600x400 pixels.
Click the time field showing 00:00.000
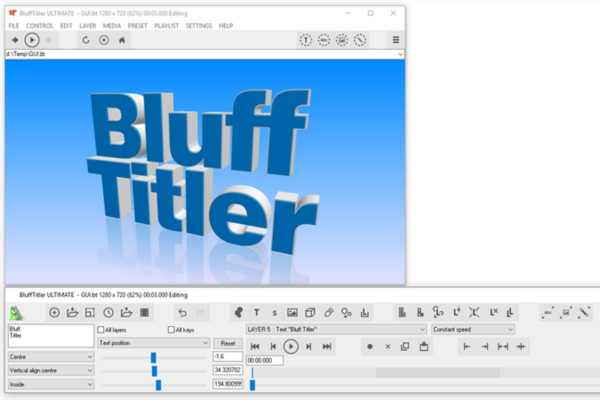pos(264,360)
